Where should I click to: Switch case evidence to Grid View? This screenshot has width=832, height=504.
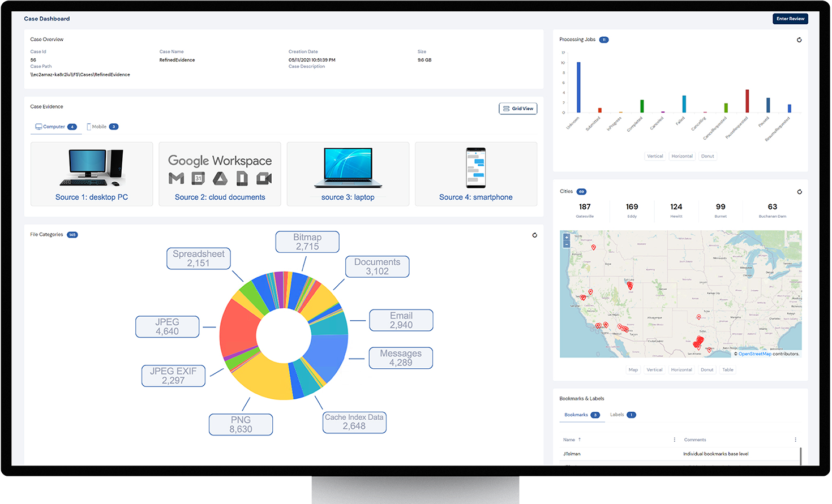517,108
